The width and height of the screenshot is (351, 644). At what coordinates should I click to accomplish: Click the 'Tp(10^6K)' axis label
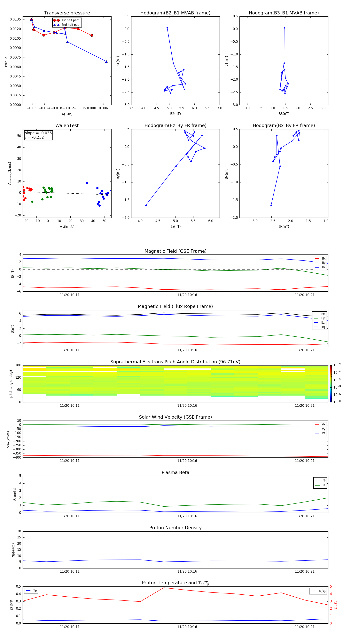tap(11, 605)
